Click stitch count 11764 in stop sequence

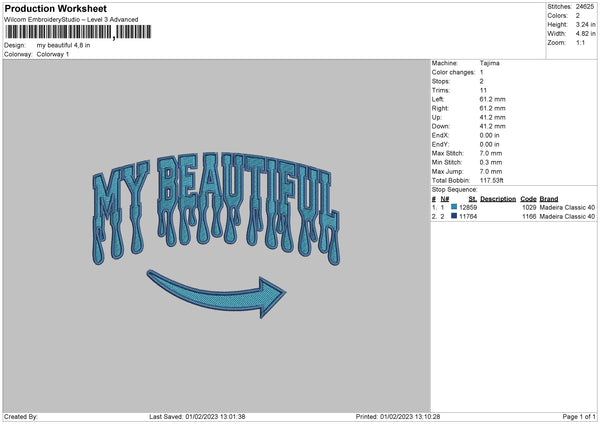click(468, 217)
